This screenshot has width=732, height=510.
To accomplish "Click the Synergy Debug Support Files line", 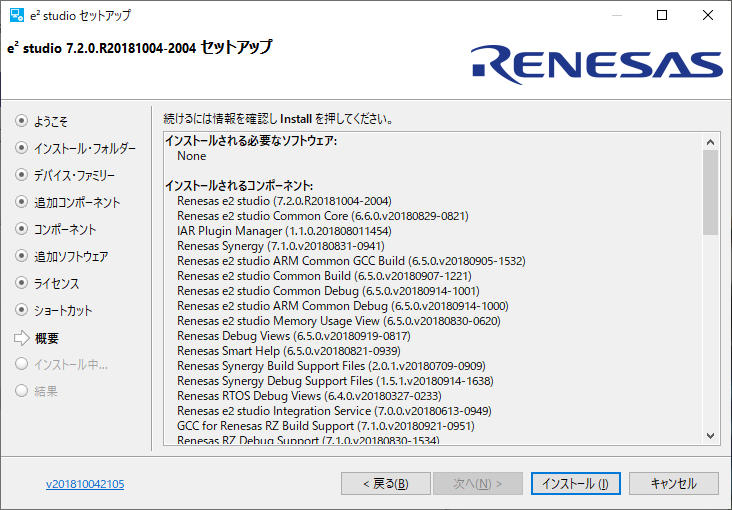I will tap(335, 381).
